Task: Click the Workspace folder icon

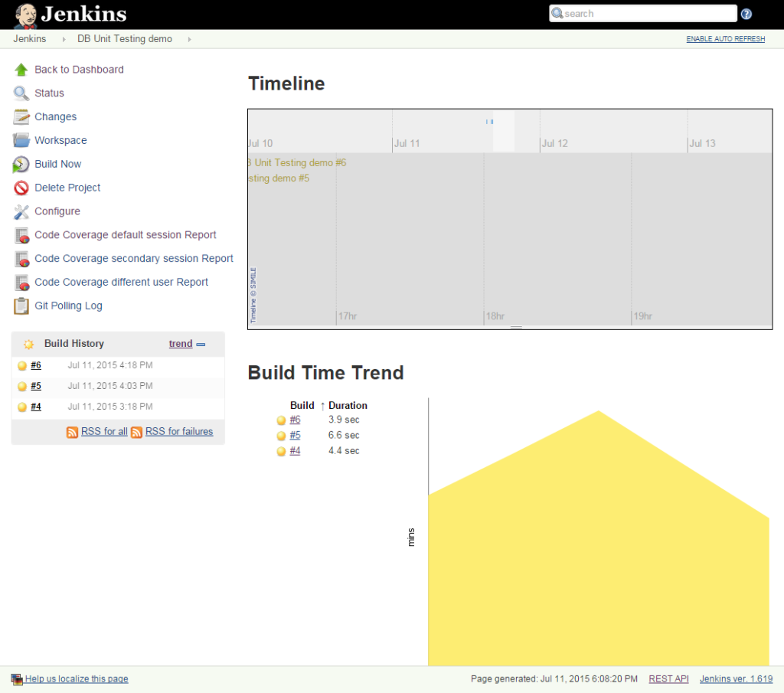Action: 21,140
